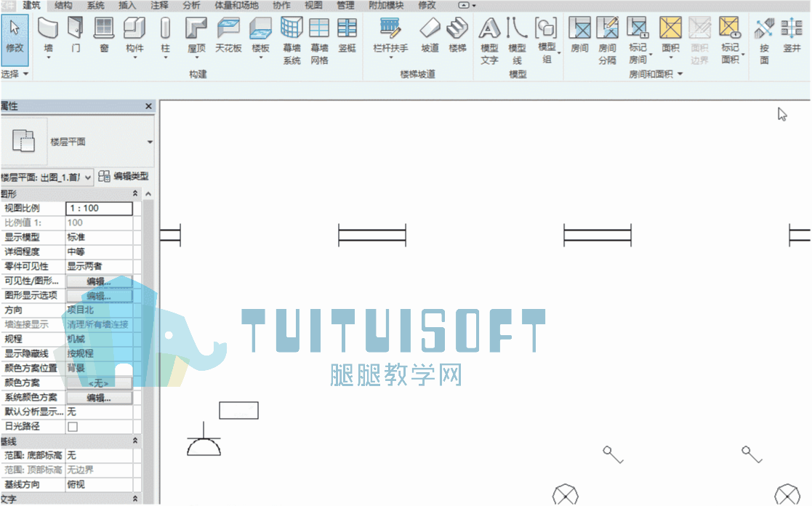Select the Room (房间) tool
Screen dimensions: 812x506
click(579, 34)
